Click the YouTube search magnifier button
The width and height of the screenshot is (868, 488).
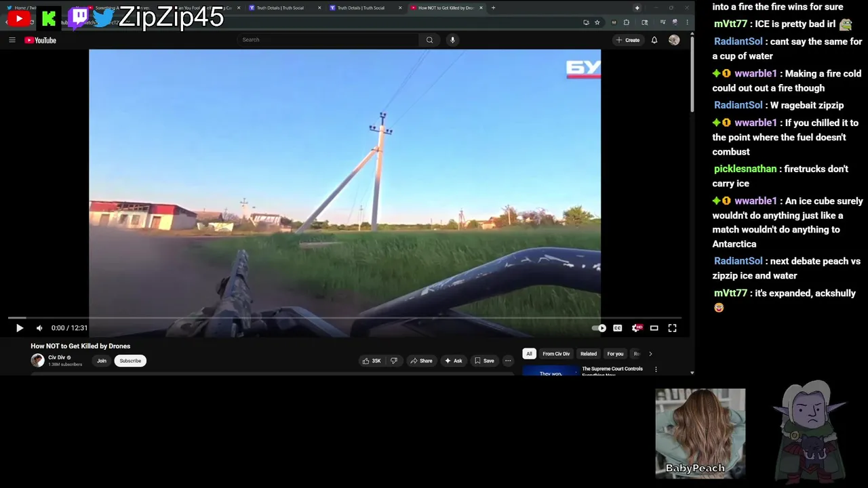coord(429,40)
